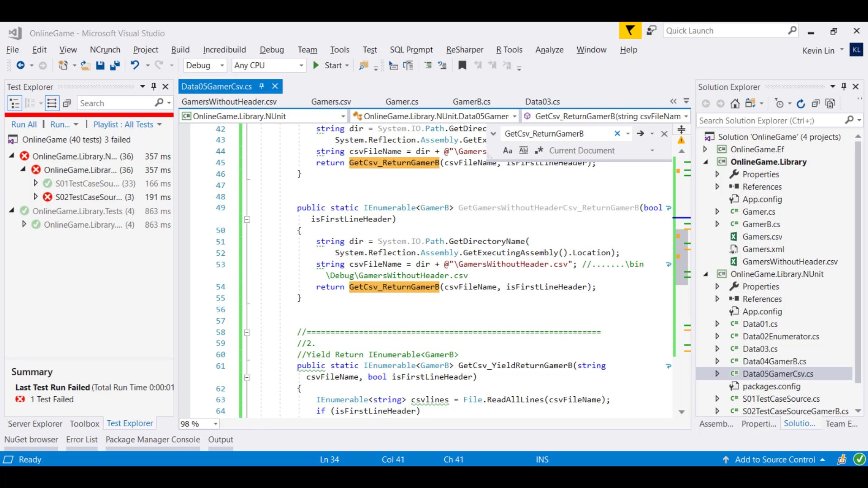Open the Team menu
The height and width of the screenshot is (488, 868).
(307, 50)
